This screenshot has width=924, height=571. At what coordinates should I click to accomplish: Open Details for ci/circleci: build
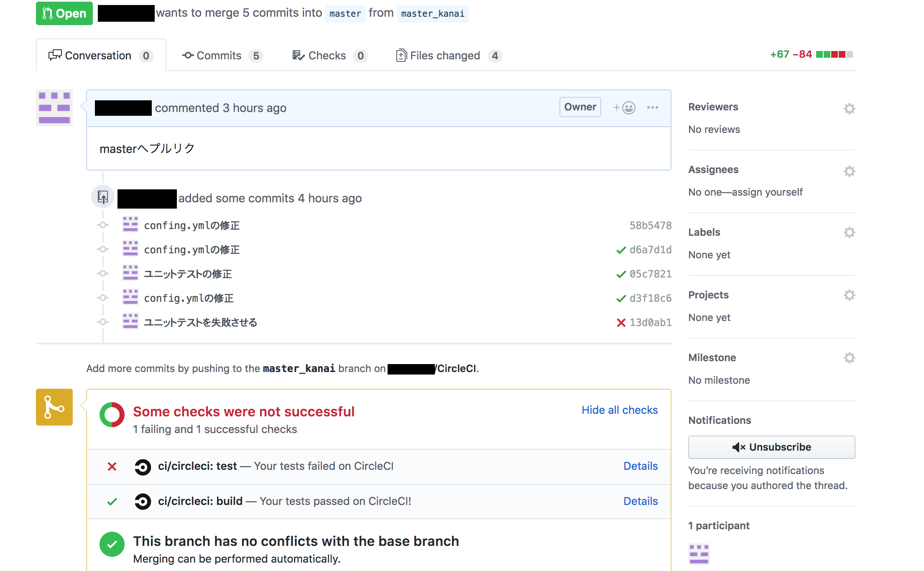(641, 501)
